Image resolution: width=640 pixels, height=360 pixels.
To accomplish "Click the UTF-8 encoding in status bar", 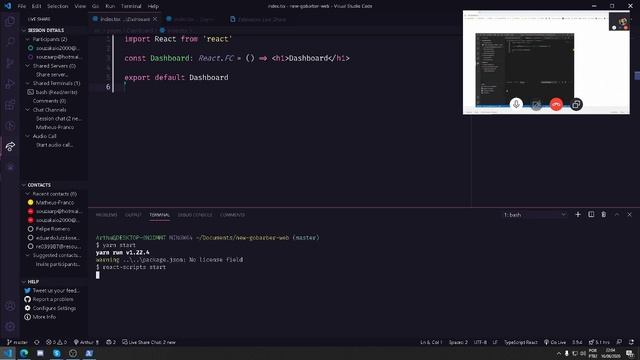I will 480,342.
